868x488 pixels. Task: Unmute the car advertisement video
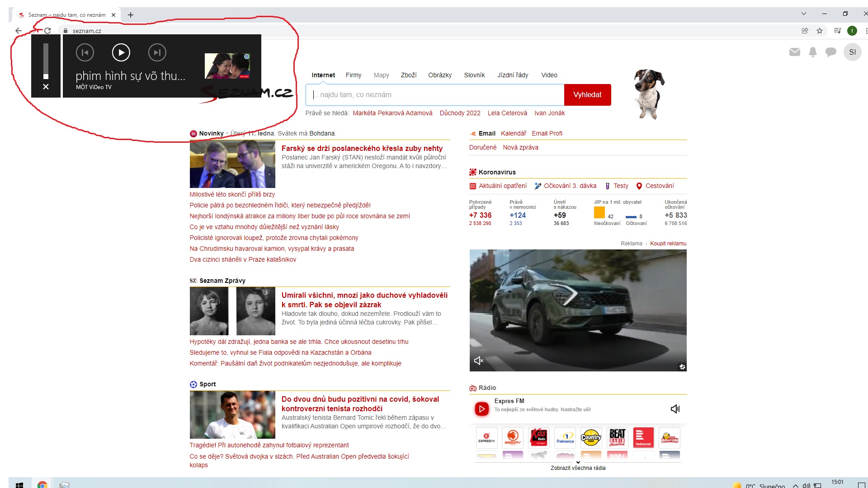click(479, 361)
